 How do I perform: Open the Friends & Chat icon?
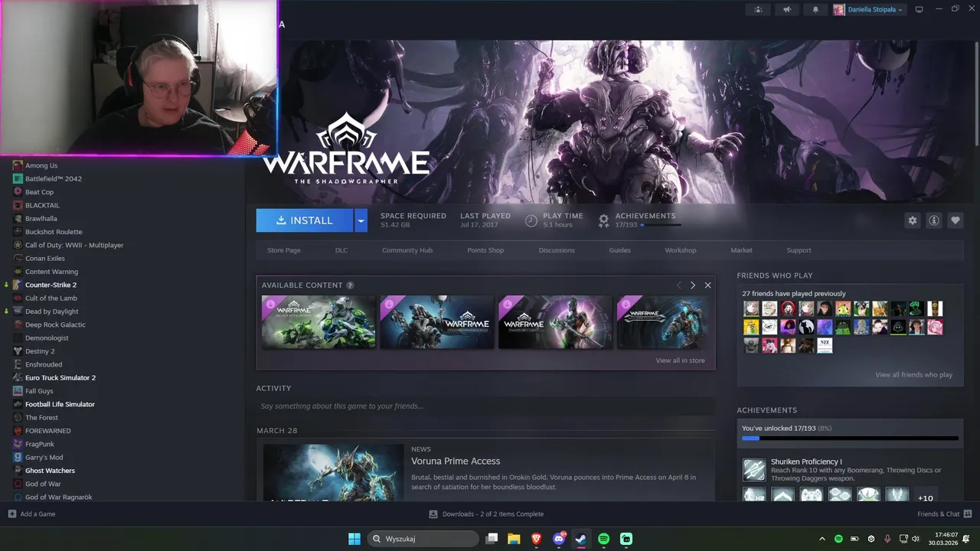[968, 514]
